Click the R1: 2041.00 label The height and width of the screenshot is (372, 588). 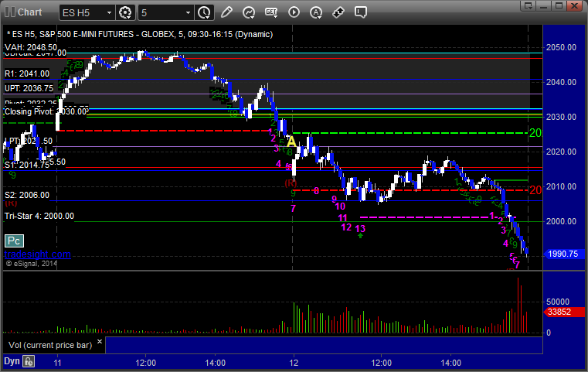click(27, 73)
